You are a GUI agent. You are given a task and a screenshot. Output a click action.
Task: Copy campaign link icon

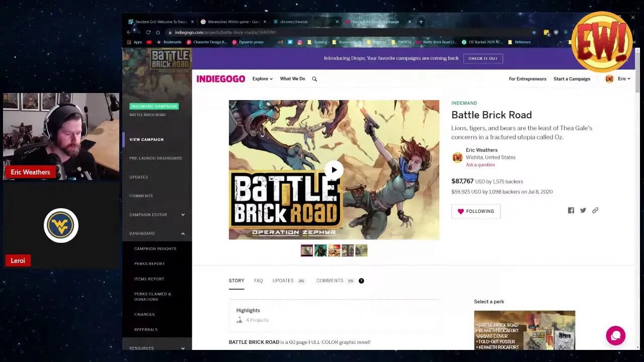tap(595, 211)
